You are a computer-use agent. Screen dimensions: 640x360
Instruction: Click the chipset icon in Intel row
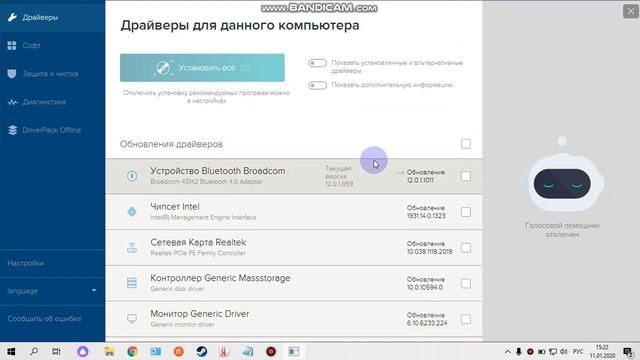[132, 211]
